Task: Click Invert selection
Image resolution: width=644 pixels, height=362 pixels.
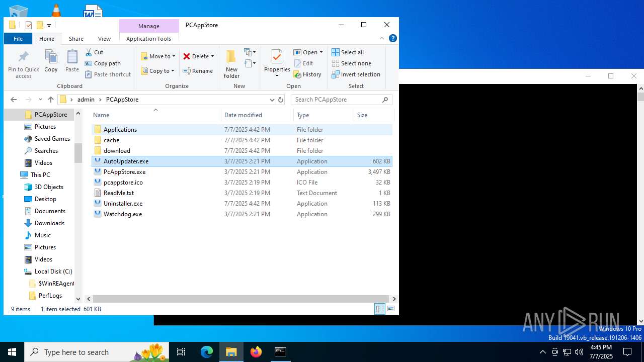Action: [356, 74]
